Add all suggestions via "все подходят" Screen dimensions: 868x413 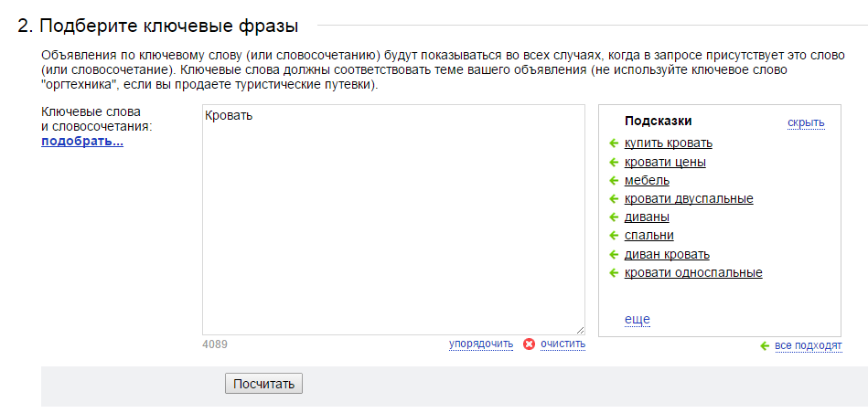809,346
